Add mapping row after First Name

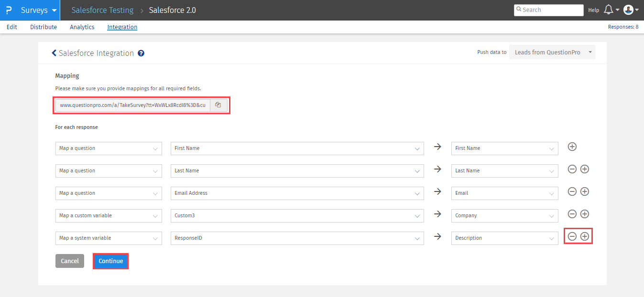572,147
